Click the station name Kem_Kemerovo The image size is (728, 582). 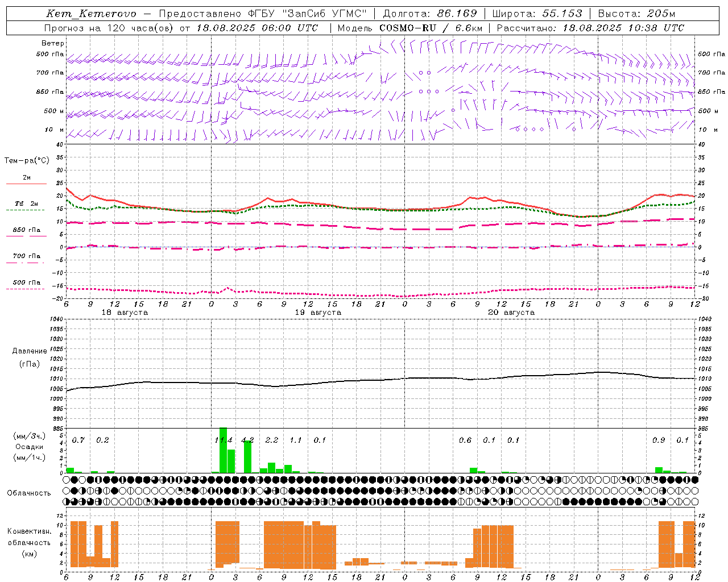tap(91, 14)
